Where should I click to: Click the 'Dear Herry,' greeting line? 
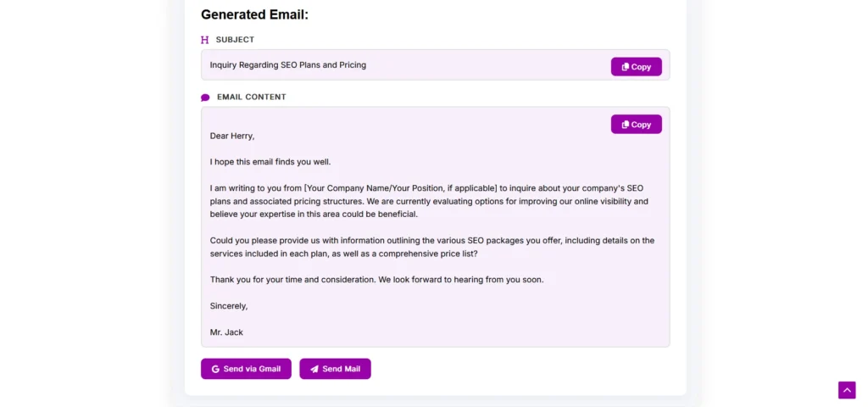232,136
